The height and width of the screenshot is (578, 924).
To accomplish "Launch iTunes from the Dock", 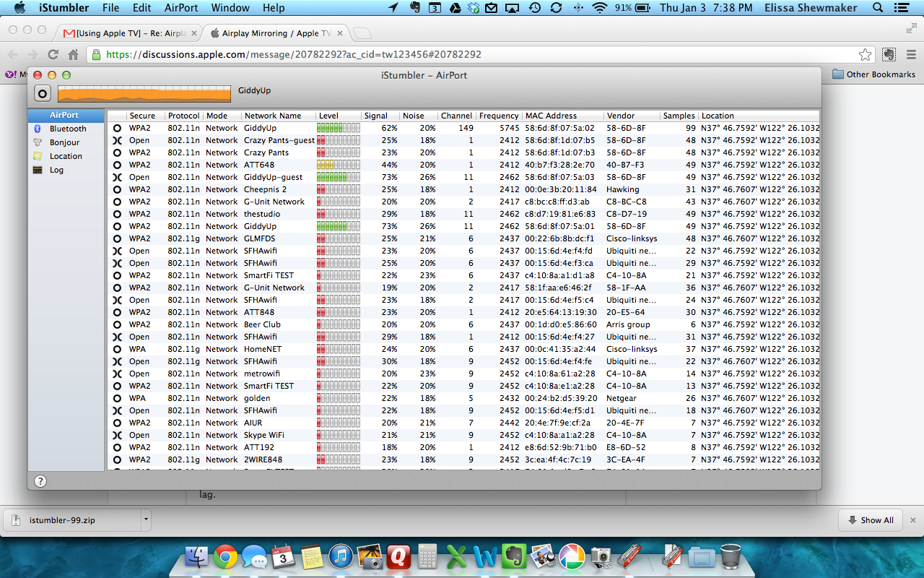I will [x=341, y=556].
